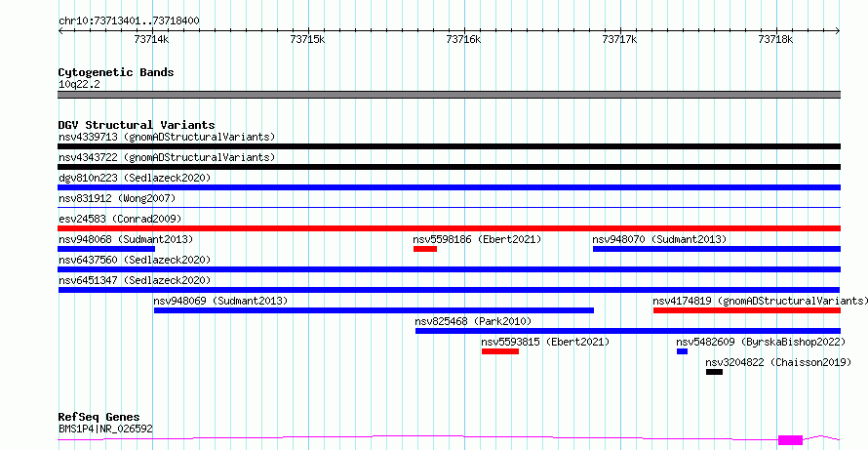The width and height of the screenshot is (868, 450).
Task: Open the nsv4339713 (gnomADStructuralVariants) label
Action: (167, 137)
